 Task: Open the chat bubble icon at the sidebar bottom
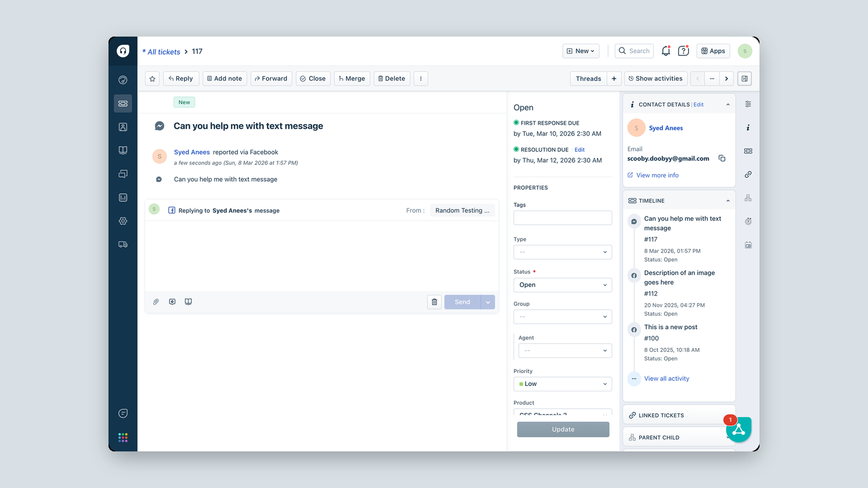coord(123,413)
